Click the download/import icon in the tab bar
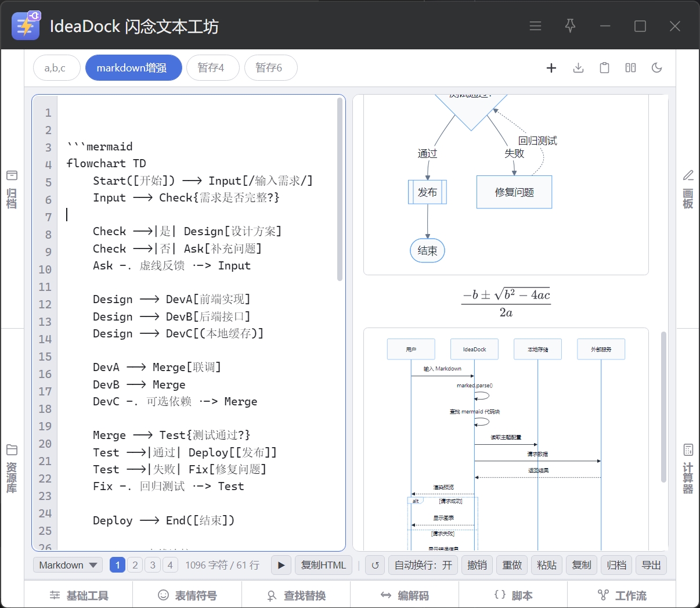This screenshot has width=700, height=608. (x=578, y=68)
